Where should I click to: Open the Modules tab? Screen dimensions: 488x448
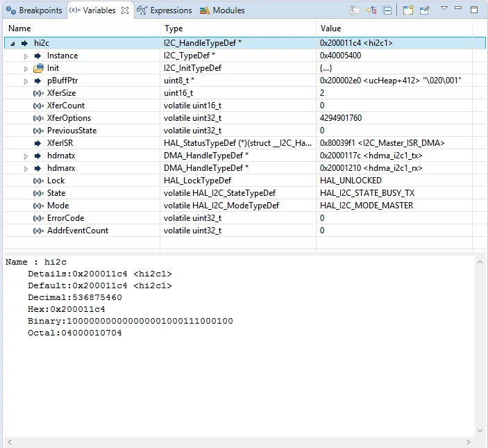222,10
